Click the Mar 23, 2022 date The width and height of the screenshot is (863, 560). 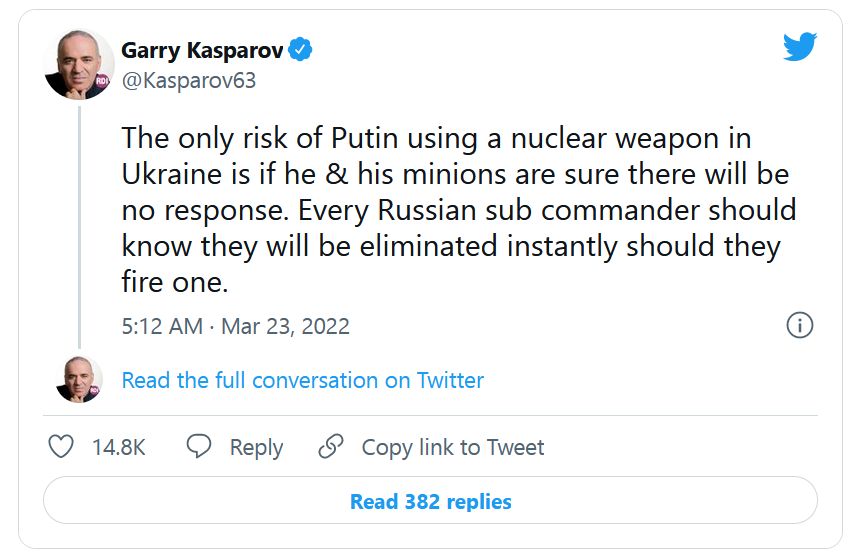[x=285, y=326]
